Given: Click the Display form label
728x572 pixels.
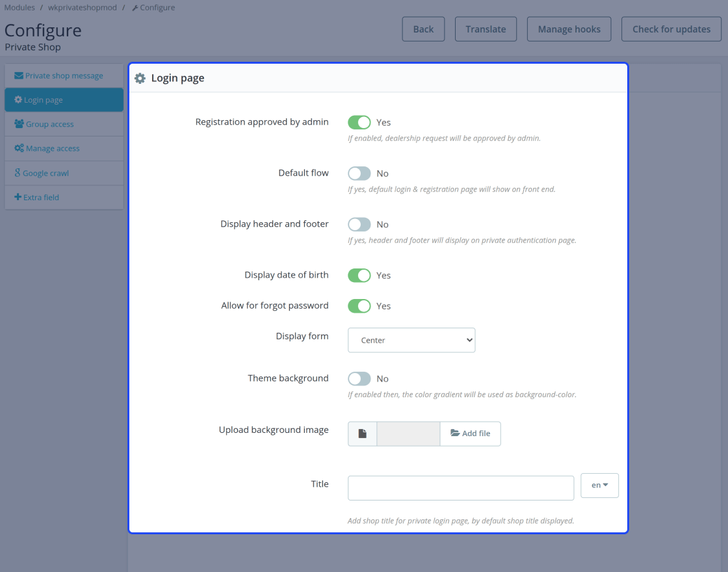Looking at the screenshot, I should click(x=302, y=336).
